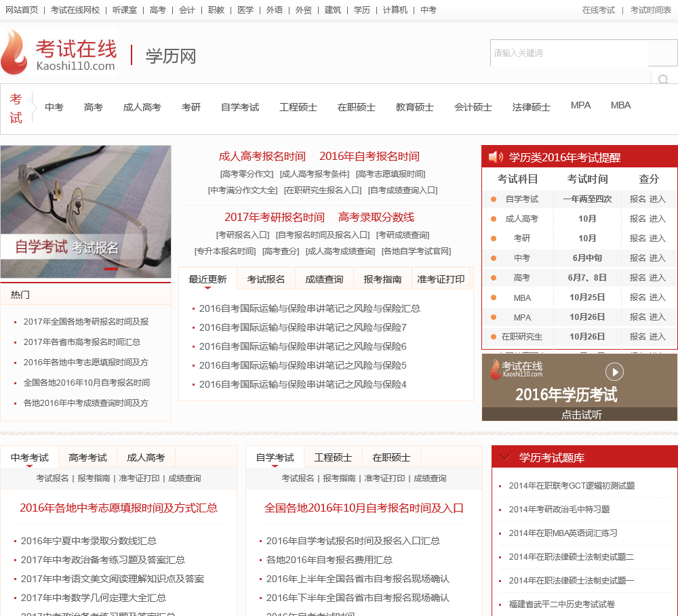
Task: Open 考试时间表 at top right
Action: pos(651,10)
